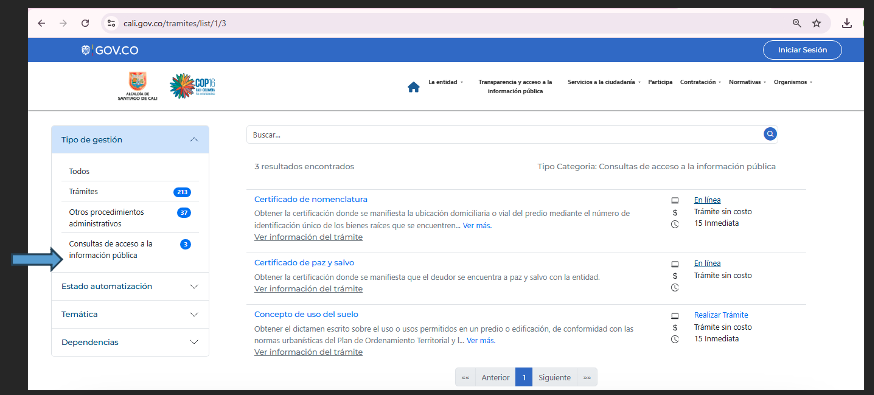Click the clock icon for Certificado de paz y salvo

[x=675, y=287]
